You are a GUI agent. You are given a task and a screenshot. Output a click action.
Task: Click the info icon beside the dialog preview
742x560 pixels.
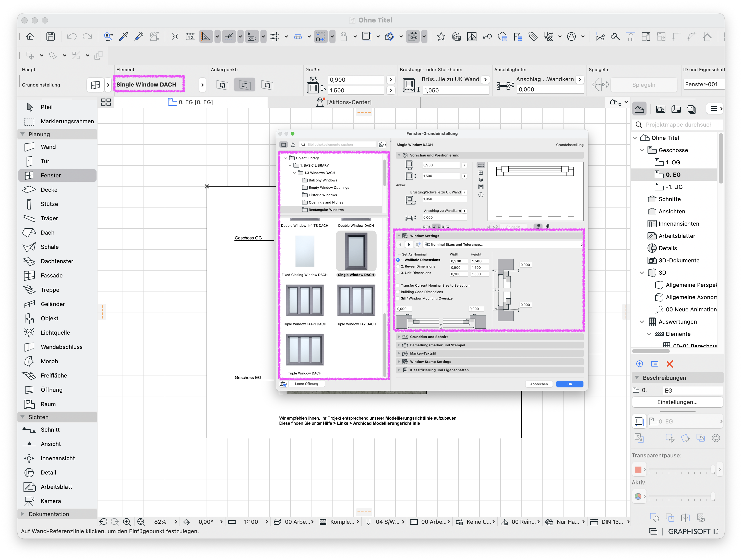(481, 195)
